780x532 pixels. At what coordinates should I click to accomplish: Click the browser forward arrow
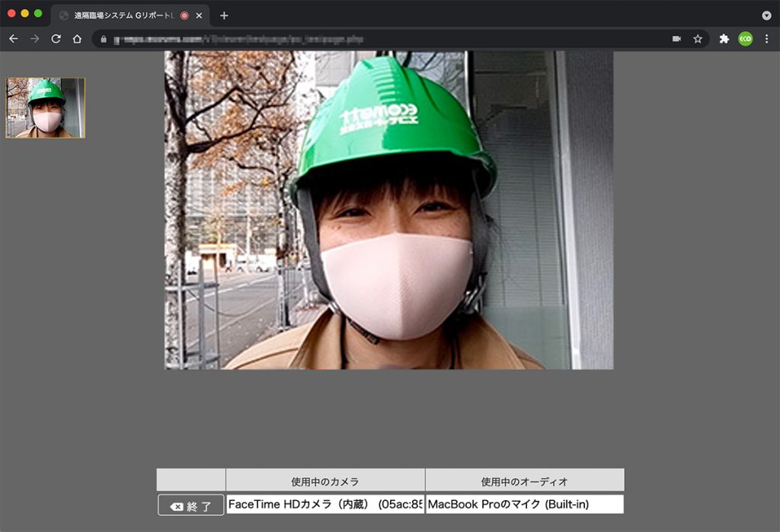34,39
